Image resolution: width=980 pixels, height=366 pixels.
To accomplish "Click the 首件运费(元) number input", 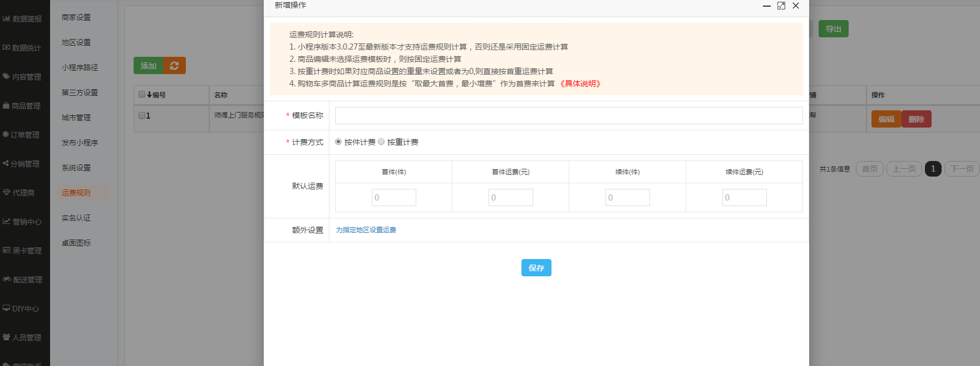I will (x=510, y=198).
